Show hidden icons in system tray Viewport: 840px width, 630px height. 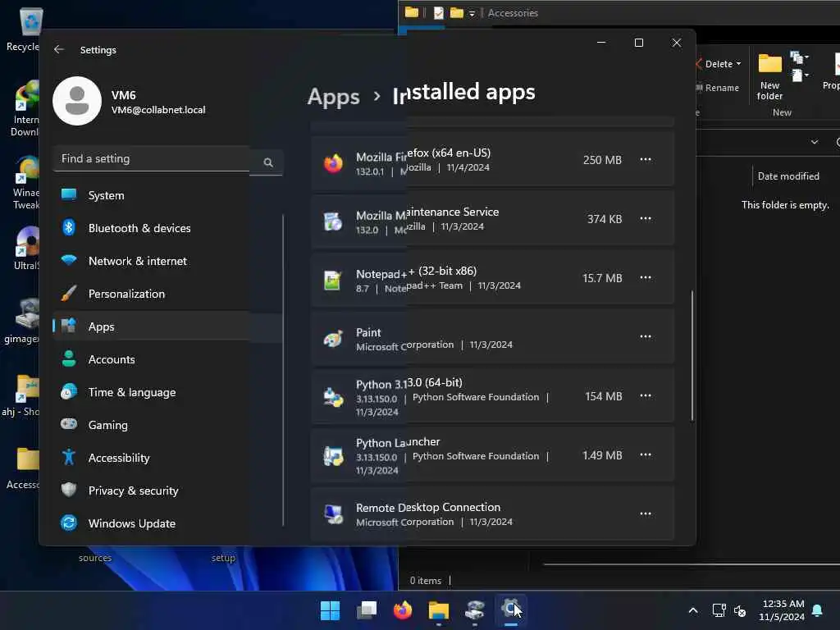[692, 610]
